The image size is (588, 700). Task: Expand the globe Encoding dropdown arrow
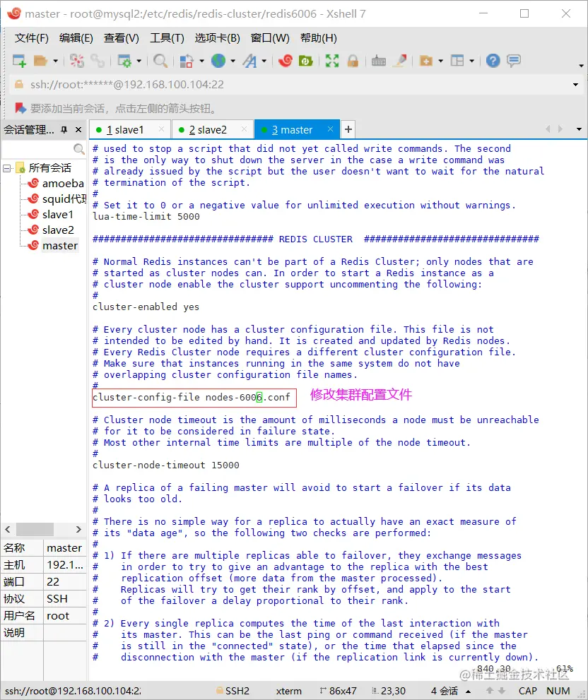pyautogui.click(x=233, y=61)
